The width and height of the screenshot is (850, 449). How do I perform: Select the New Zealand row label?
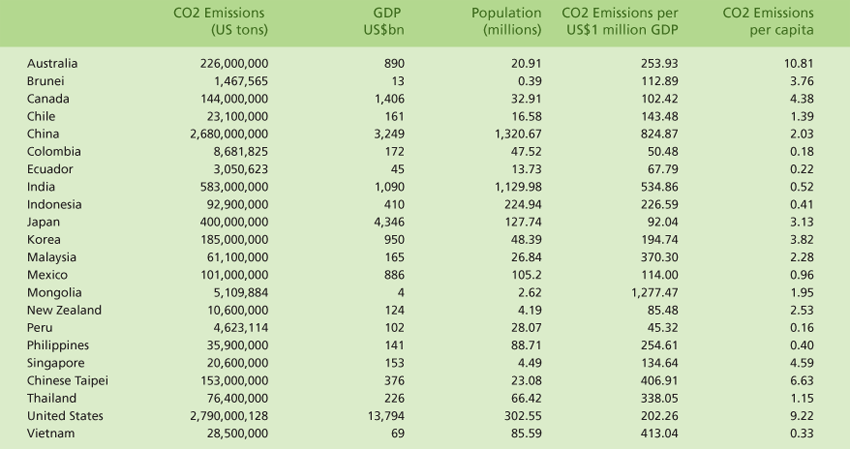coord(64,310)
